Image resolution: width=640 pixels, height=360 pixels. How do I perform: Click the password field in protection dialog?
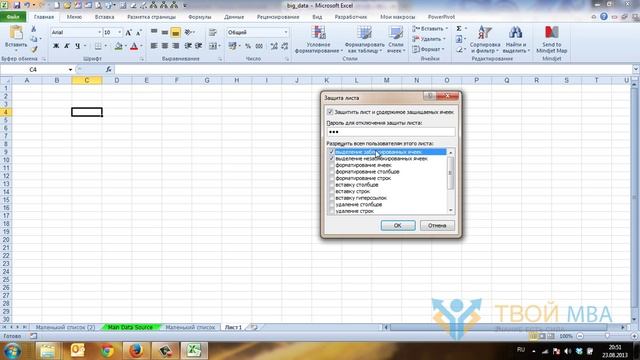point(391,132)
